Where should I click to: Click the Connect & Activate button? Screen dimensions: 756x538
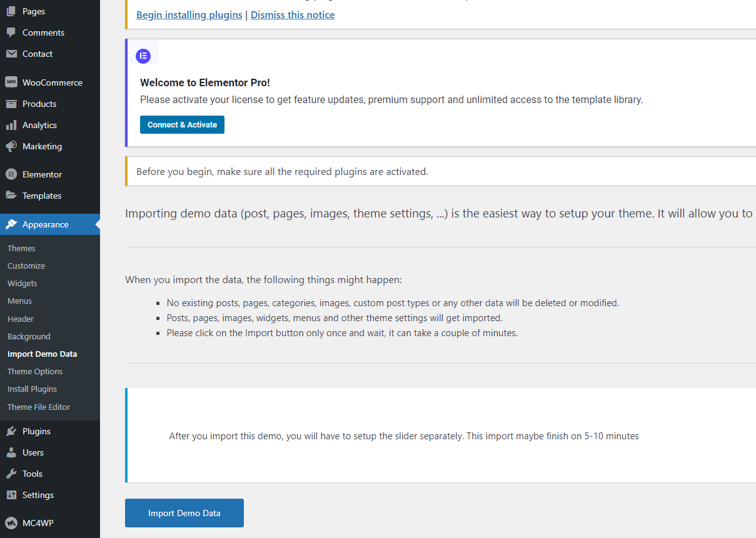(182, 124)
